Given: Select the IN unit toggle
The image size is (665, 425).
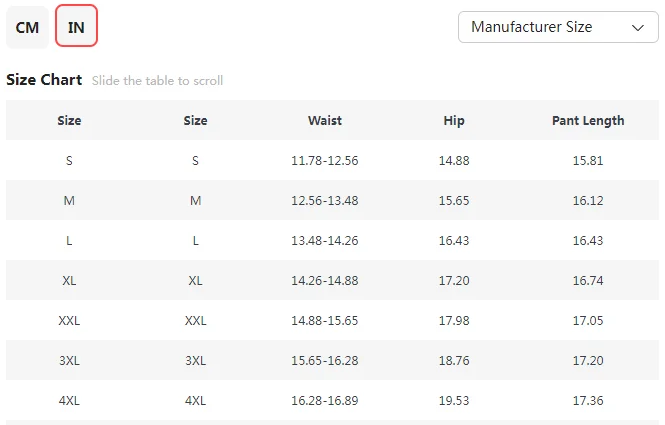Looking at the screenshot, I should pos(76,27).
